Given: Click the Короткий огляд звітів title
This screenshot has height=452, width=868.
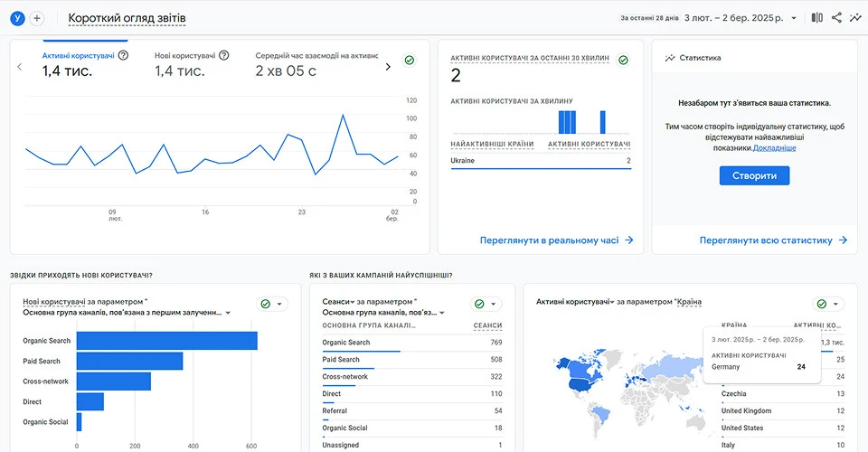Looking at the screenshot, I should pyautogui.click(x=127, y=18).
